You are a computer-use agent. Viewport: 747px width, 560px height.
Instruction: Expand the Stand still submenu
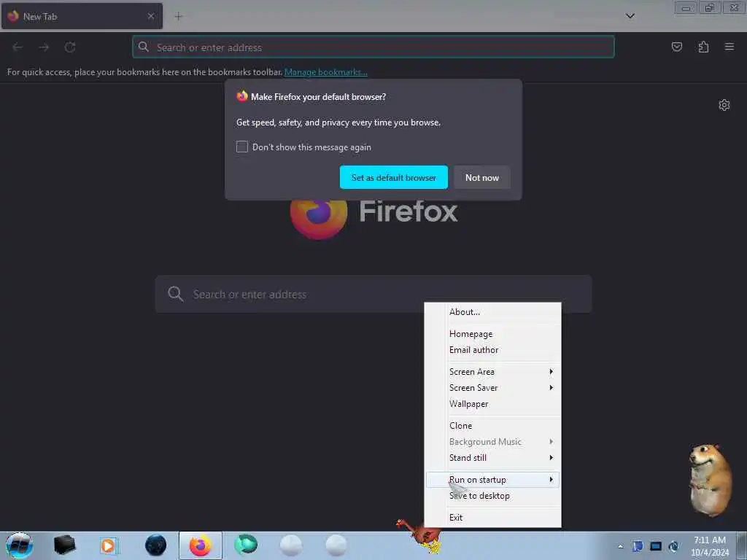coord(492,458)
